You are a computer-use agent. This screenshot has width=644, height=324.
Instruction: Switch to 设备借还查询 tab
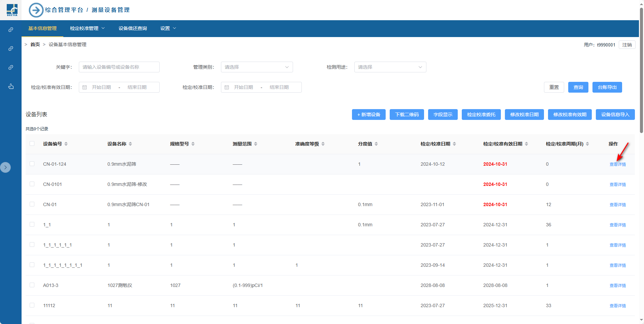coord(133,28)
